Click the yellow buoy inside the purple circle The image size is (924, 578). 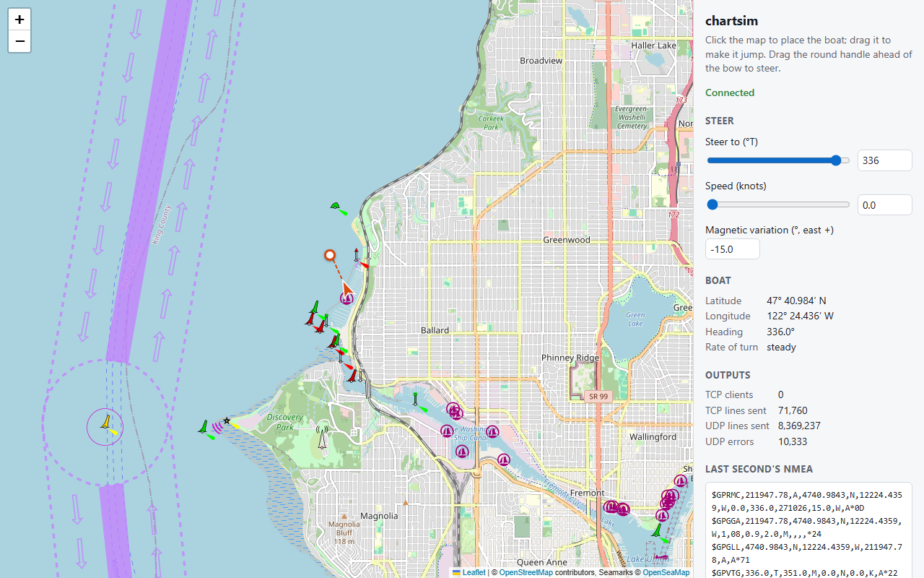(105, 423)
